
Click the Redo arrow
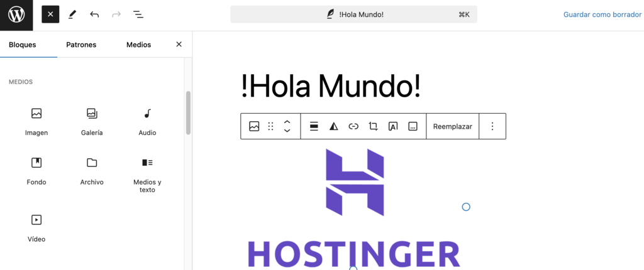tap(116, 15)
